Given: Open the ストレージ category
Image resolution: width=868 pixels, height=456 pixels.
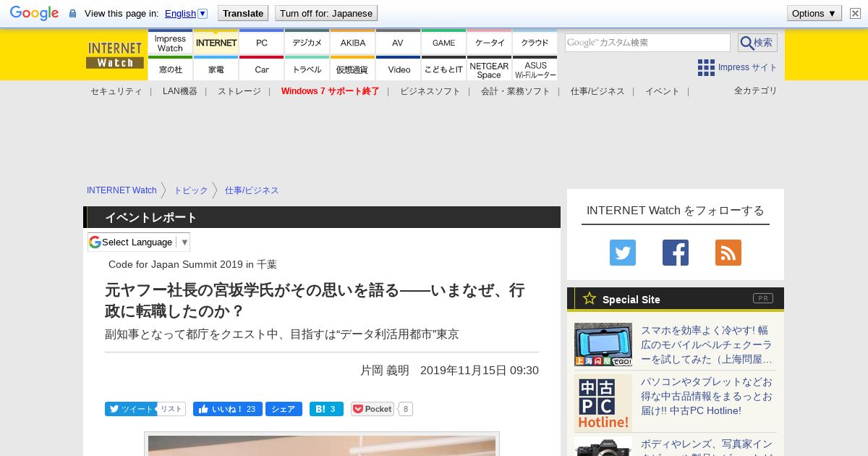Looking at the screenshot, I should [239, 91].
